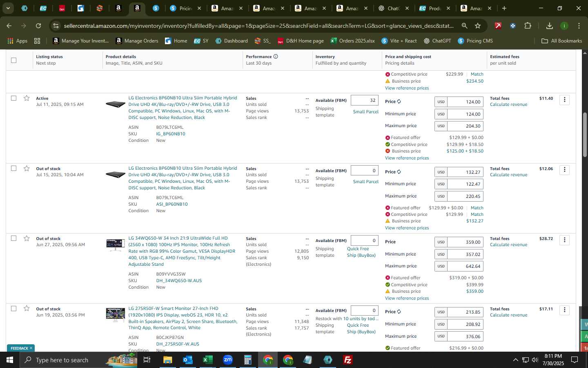Click the browser Back arrow
Viewport: 588px width, 368px height.
click(9, 26)
